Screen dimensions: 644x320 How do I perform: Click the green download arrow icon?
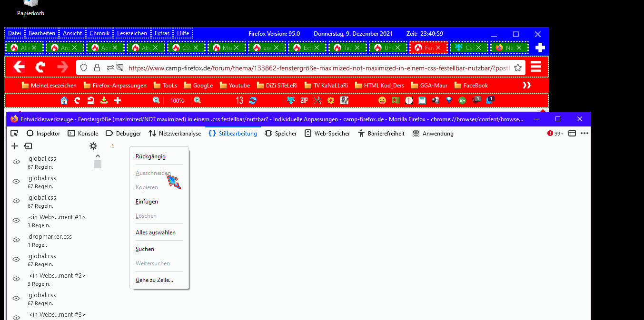tap(104, 100)
